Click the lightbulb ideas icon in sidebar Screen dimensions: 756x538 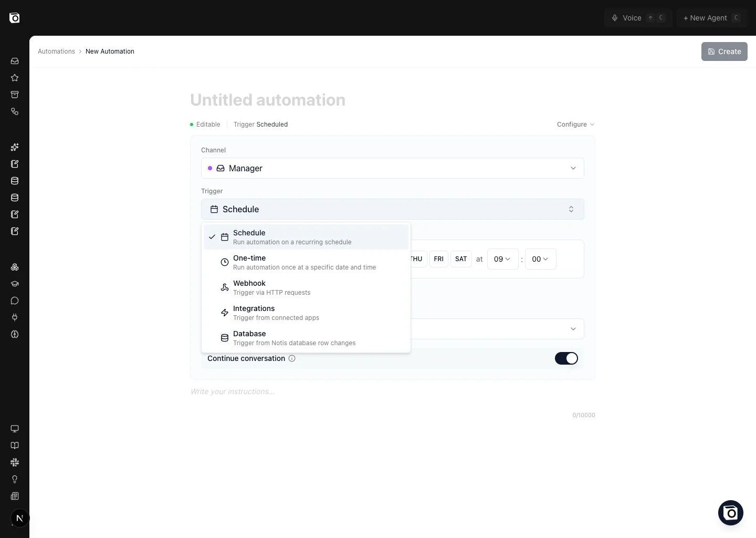(x=15, y=479)
